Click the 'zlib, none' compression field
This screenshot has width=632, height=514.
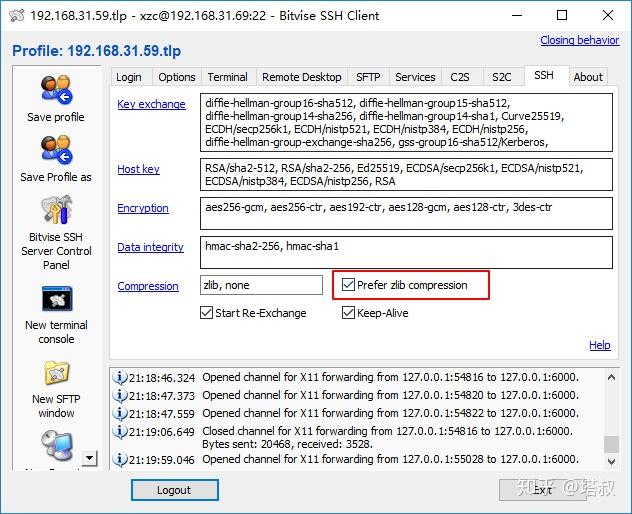(x=261, y=285)
